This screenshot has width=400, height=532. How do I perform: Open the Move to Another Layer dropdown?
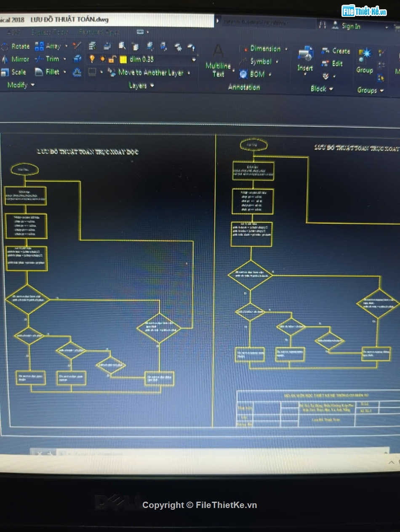tap(188, 73)
